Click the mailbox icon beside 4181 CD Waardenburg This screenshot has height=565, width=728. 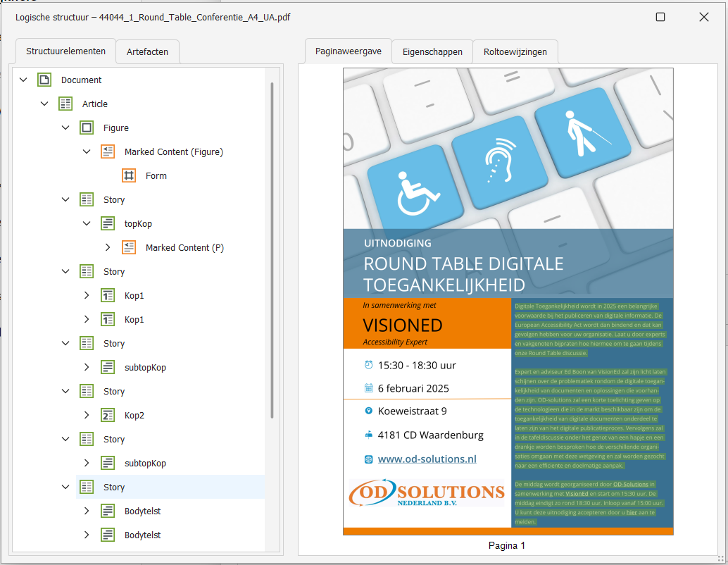[x=369, y=435]
